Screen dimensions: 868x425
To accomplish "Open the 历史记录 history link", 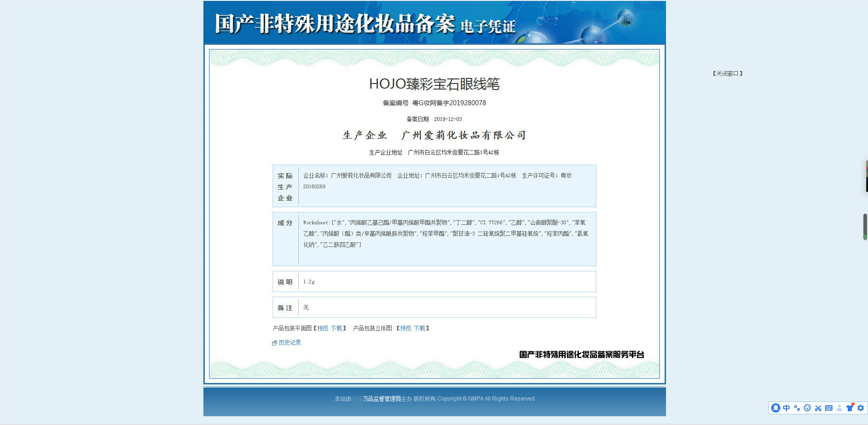I will click(x=290, y=342).
